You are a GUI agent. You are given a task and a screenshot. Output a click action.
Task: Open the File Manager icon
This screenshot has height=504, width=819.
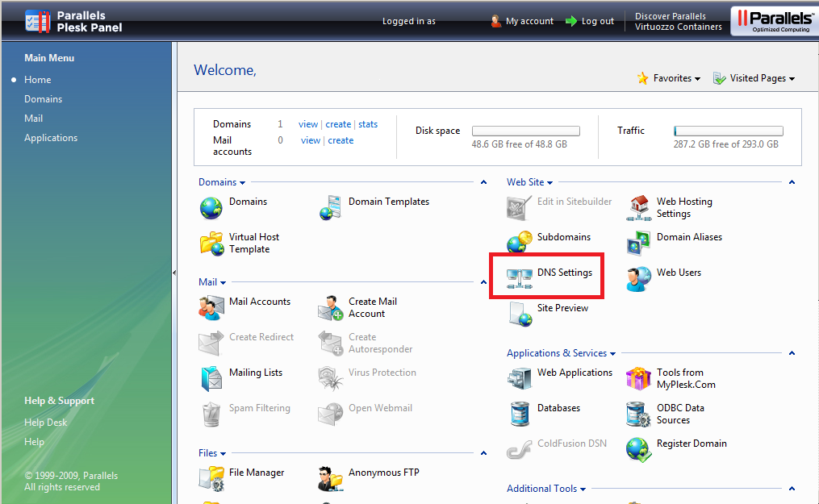211,477
